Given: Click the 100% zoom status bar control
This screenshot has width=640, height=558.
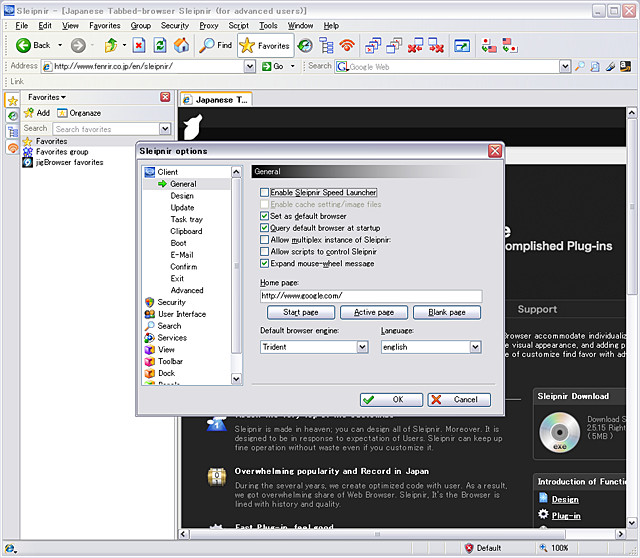Looking at the screenshot, I should [x=554, y=548].
